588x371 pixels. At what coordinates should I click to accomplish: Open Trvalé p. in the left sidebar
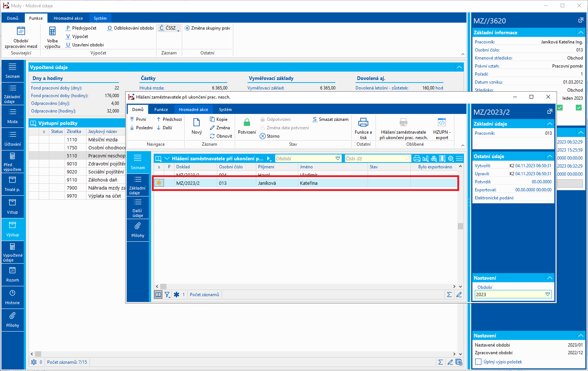pos(12,184)
